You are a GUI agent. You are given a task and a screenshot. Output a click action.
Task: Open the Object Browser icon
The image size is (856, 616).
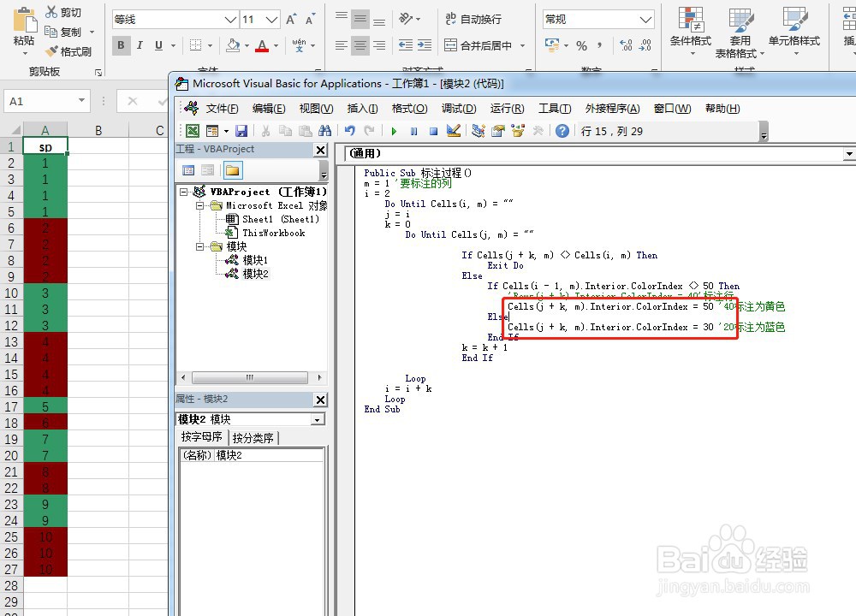518,131
